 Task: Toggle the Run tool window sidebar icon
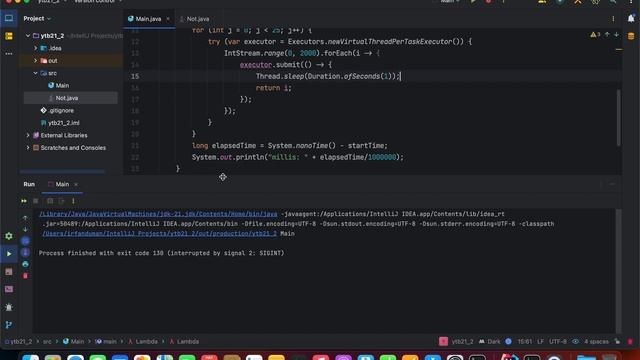coord(9,254)
